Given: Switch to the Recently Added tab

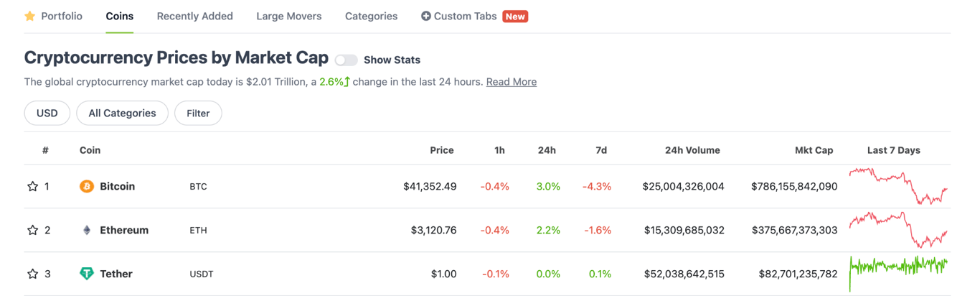Looking at the screenshot, I should tap(195, 16).
